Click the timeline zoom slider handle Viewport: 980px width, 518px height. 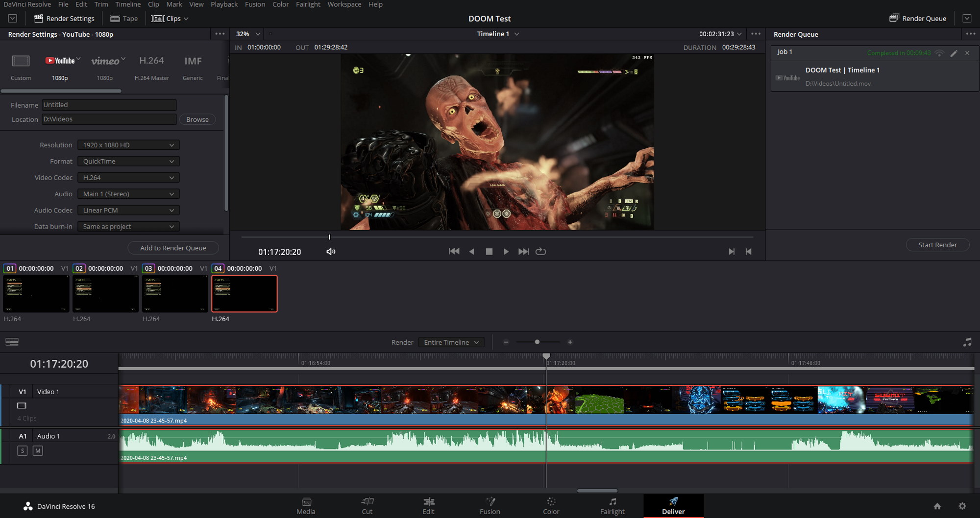click(537, 342)
